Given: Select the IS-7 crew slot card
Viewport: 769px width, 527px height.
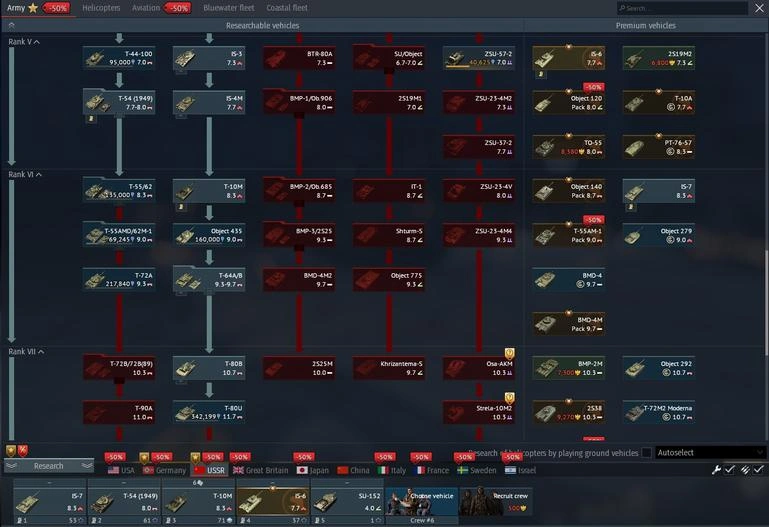Looking at the screenshot, I should 50,502.
